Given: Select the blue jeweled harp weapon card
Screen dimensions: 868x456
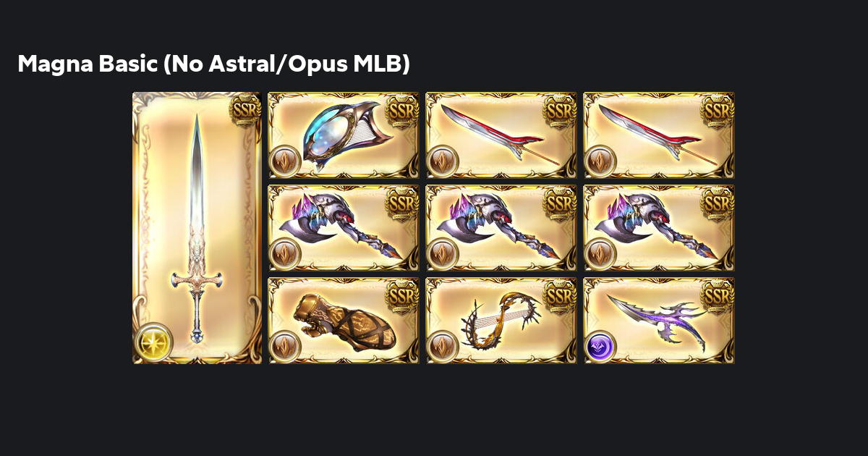Looking at the screenshot, I should 344,135.
